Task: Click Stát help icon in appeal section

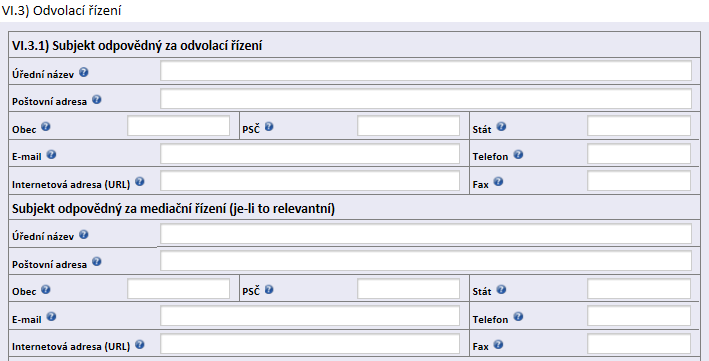Action: (501, 127)
